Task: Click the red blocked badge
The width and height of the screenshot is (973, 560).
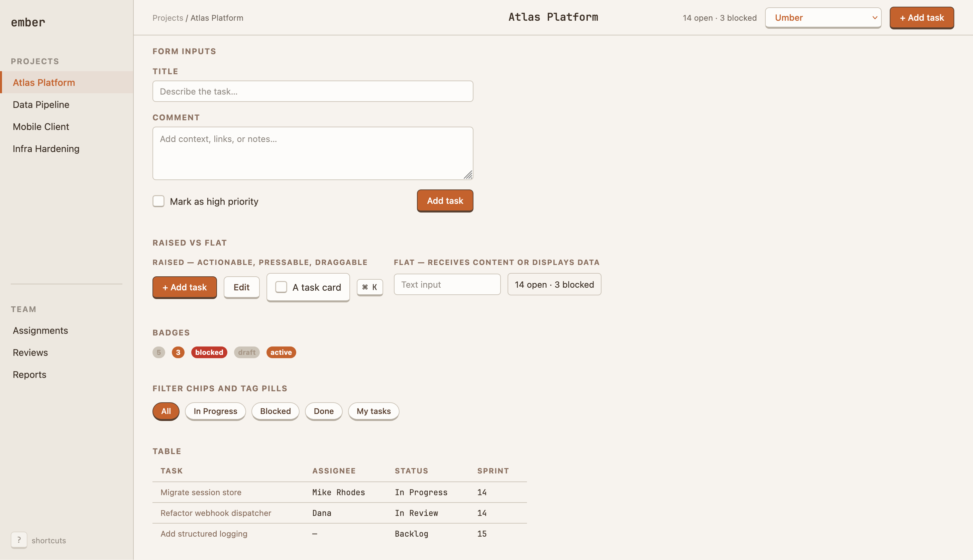Action: [x=209, y=352]
